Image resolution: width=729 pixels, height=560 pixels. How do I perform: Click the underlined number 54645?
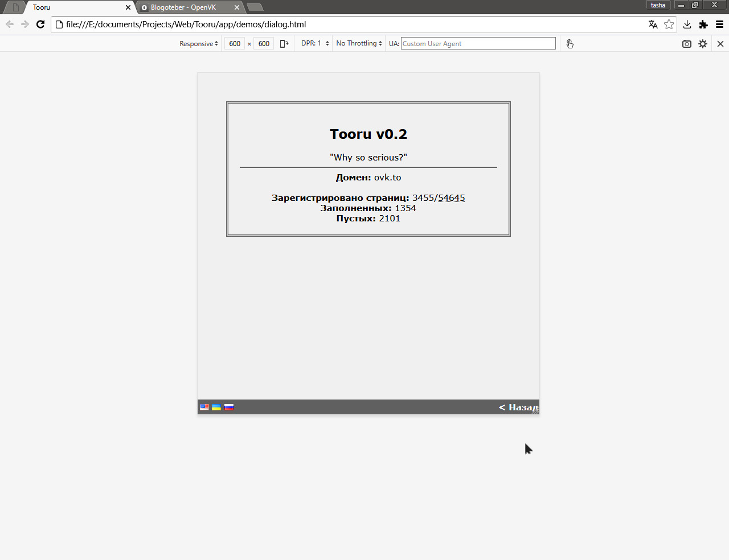pyautogui.click(x=452, y=198)
